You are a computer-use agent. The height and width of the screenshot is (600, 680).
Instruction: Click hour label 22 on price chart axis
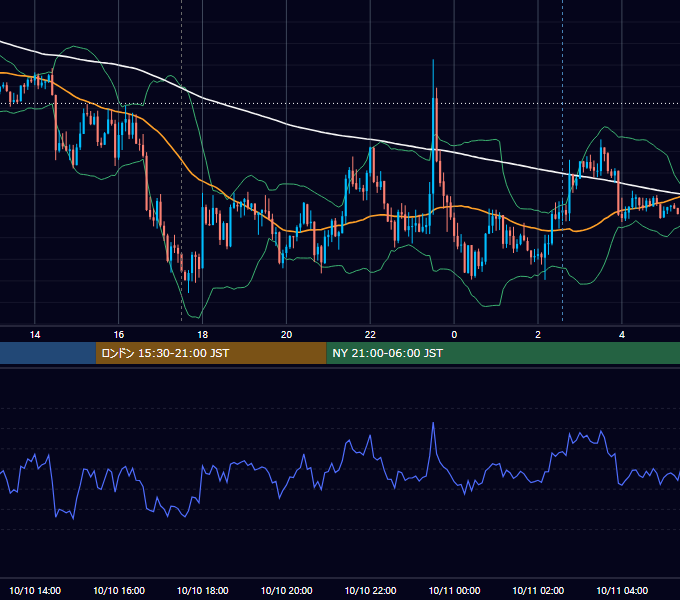pyautogui.click(x=370, y=334)
